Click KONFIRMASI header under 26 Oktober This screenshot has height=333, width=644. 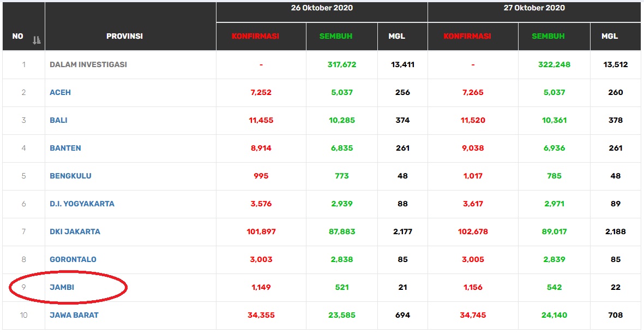point(255,37)
